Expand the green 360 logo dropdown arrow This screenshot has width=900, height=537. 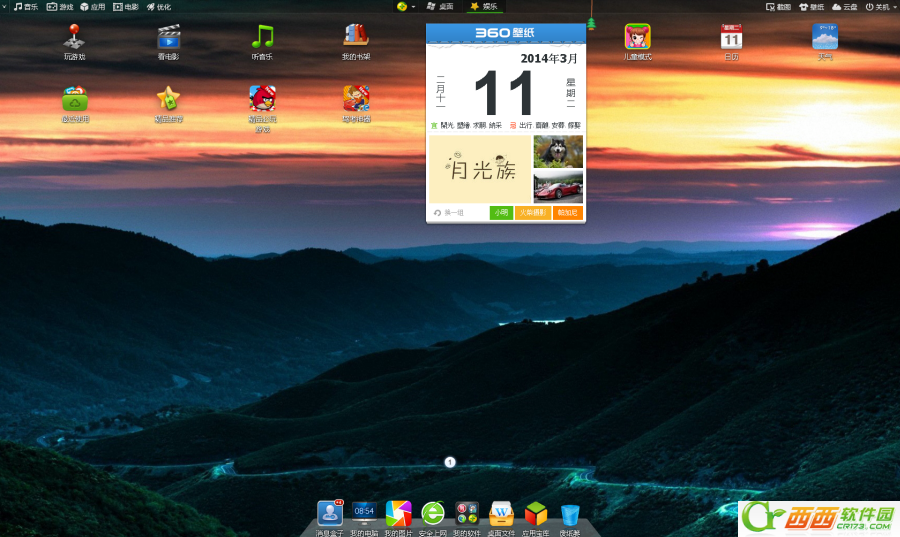pyautogui.click(x=413, y=7)
